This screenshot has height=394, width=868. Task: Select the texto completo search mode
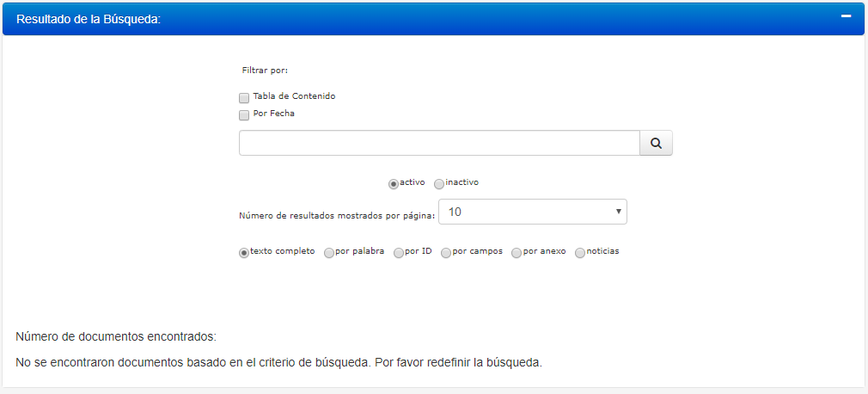[x=244, y=253]
